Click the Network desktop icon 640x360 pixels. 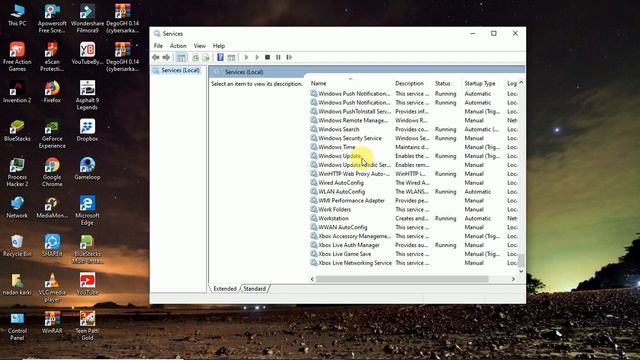17,207
